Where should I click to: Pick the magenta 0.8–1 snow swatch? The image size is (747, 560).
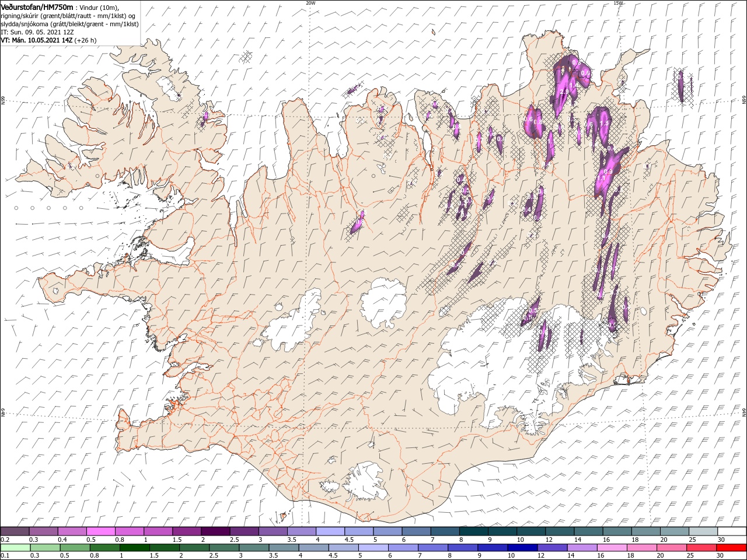pyautogui.click(x=129, y=531)
